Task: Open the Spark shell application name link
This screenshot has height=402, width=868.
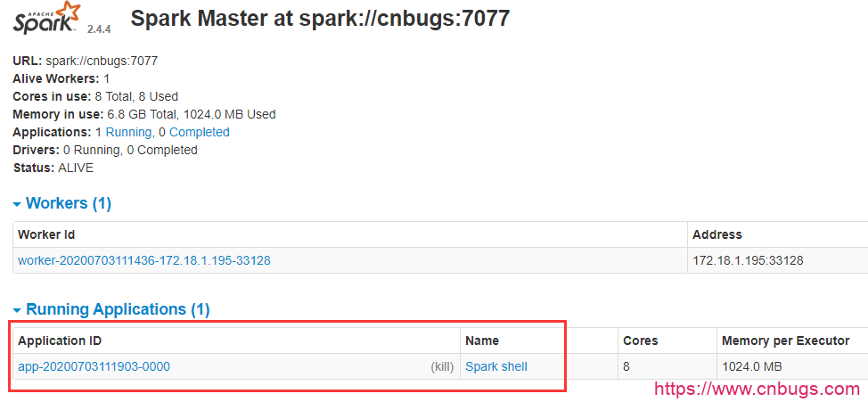Action: pyautogui.click(x=496, y=366)
